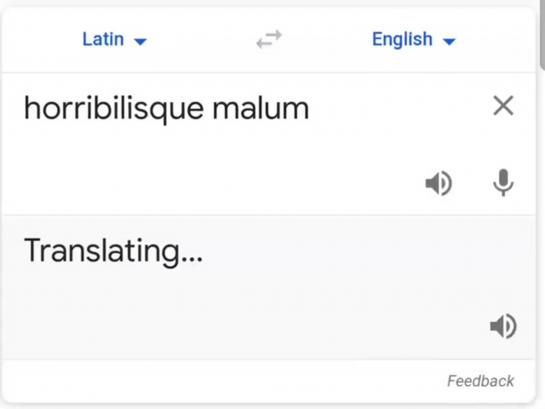The height and width of the screenshot is (409, 545).
Task: Expand the arrow next to Latin
Action: coord(140,42)
